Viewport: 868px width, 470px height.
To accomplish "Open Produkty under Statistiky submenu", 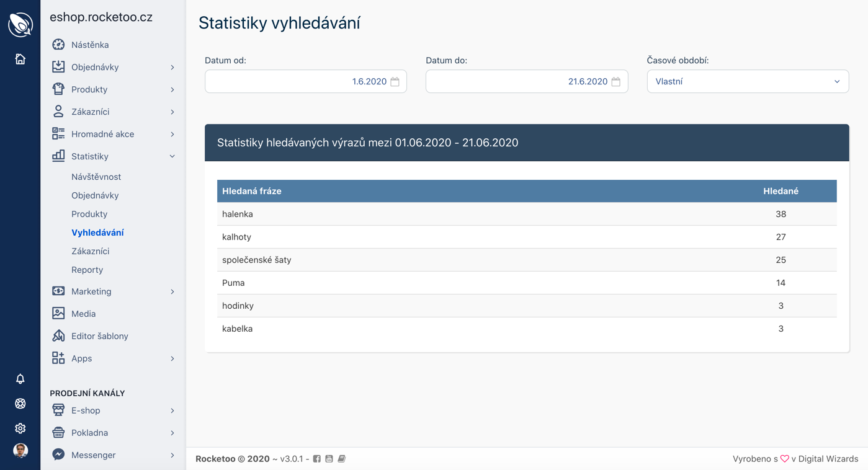I will coord(89,214).
